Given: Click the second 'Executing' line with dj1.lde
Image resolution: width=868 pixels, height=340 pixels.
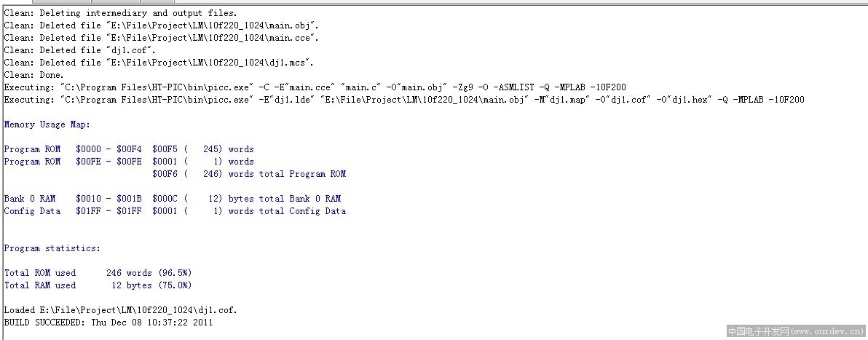Looking at the screenshot, I should coord(404,100).
